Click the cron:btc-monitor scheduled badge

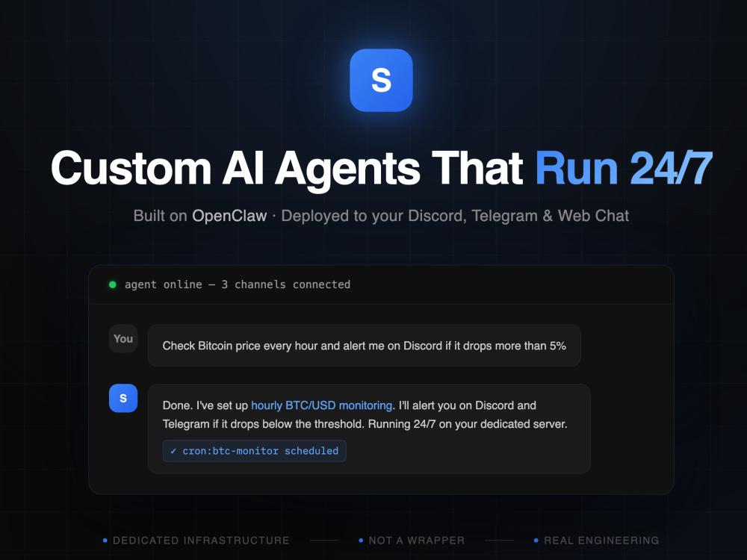(255, 451)
